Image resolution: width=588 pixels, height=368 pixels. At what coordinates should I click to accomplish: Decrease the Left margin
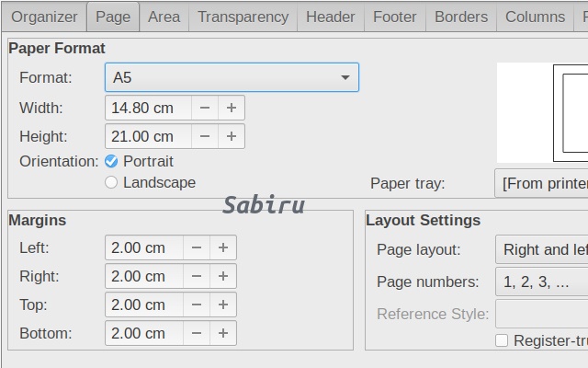tap(197, 247)
